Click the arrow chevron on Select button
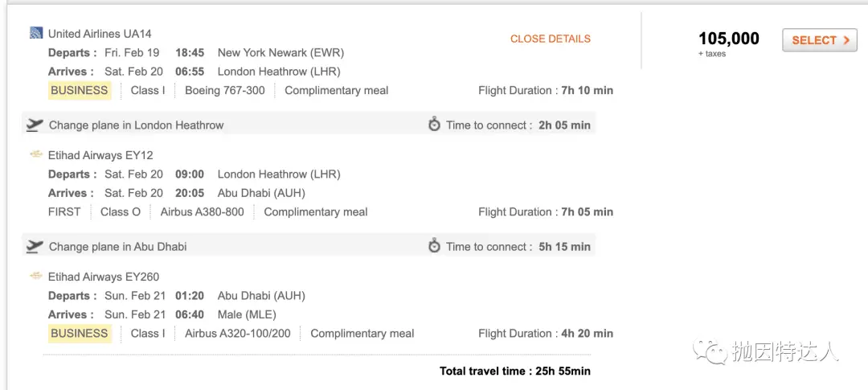This screenshot has width=868, height=390. pyautogui.click(x=845, y=40)
